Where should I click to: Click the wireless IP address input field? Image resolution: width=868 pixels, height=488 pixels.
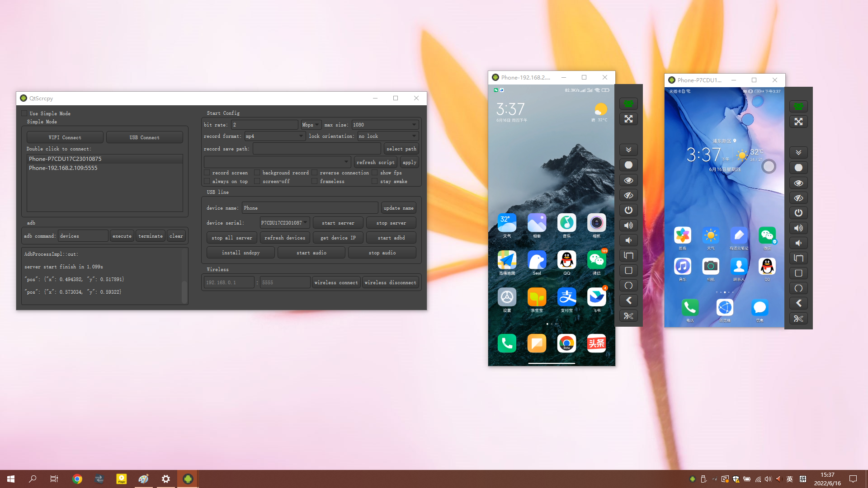coord(228,282)
